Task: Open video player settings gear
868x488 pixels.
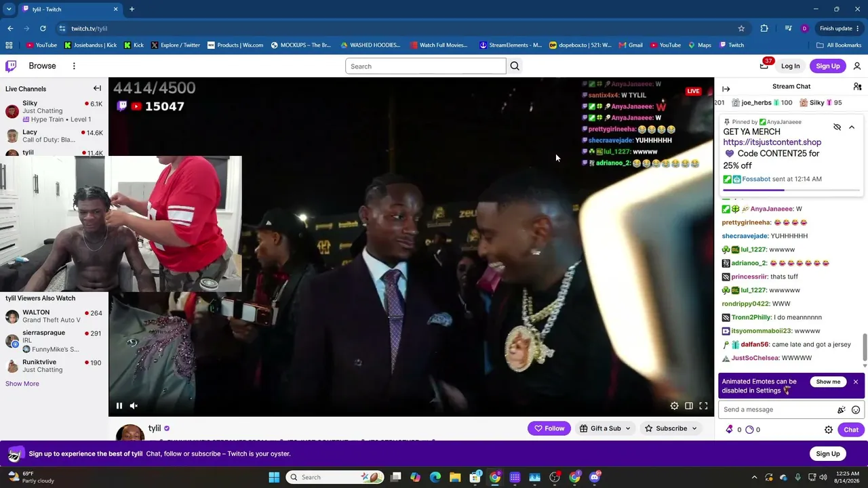Action: pos(674,406)
